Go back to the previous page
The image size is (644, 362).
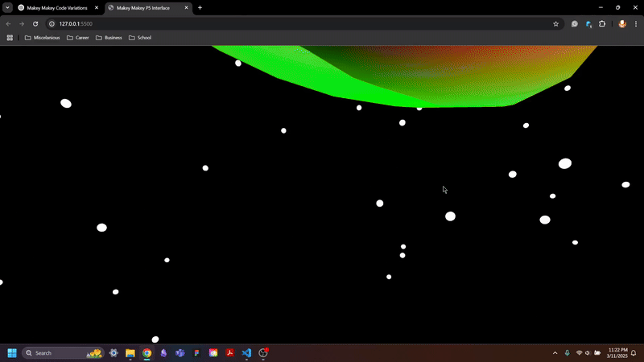[x=9, y=24]
